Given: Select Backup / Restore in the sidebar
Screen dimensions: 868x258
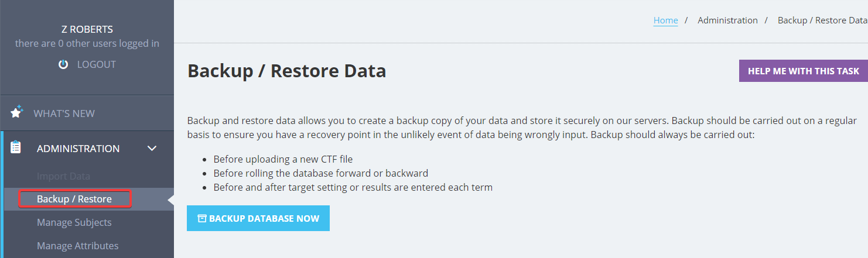Looking at the screenshot, I should click(x=74, y=199).
